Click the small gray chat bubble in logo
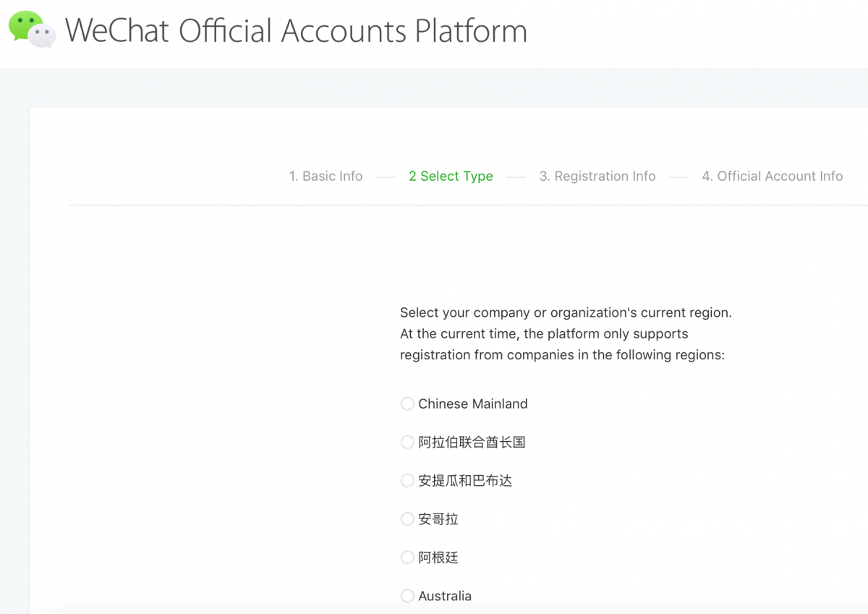868x614 pixels. [44, 36]
